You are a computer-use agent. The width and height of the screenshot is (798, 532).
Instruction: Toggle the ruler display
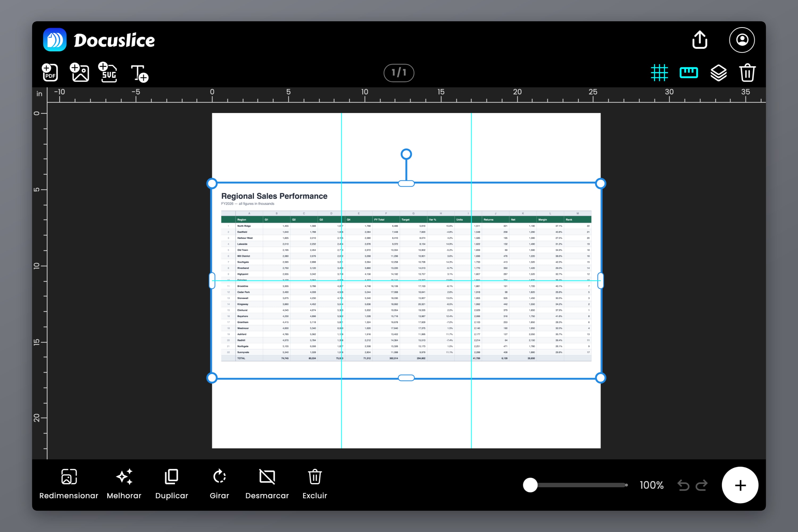(689, 73)
